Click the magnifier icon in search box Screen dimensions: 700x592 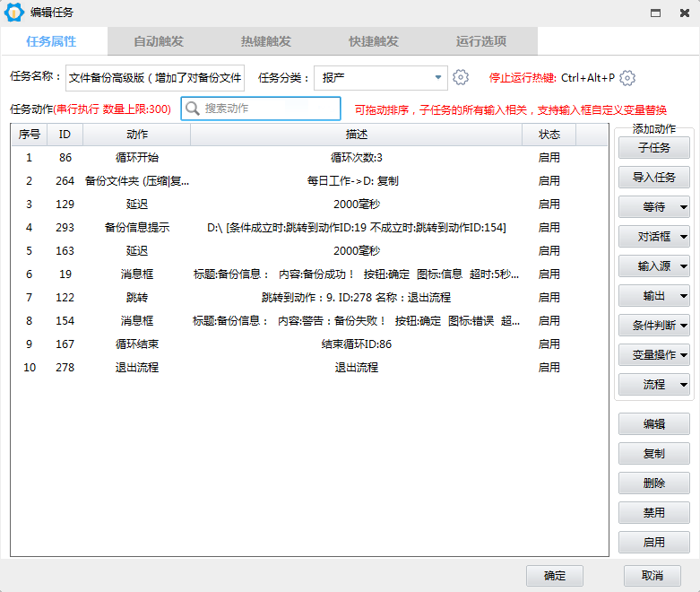(x=193, y=109)
